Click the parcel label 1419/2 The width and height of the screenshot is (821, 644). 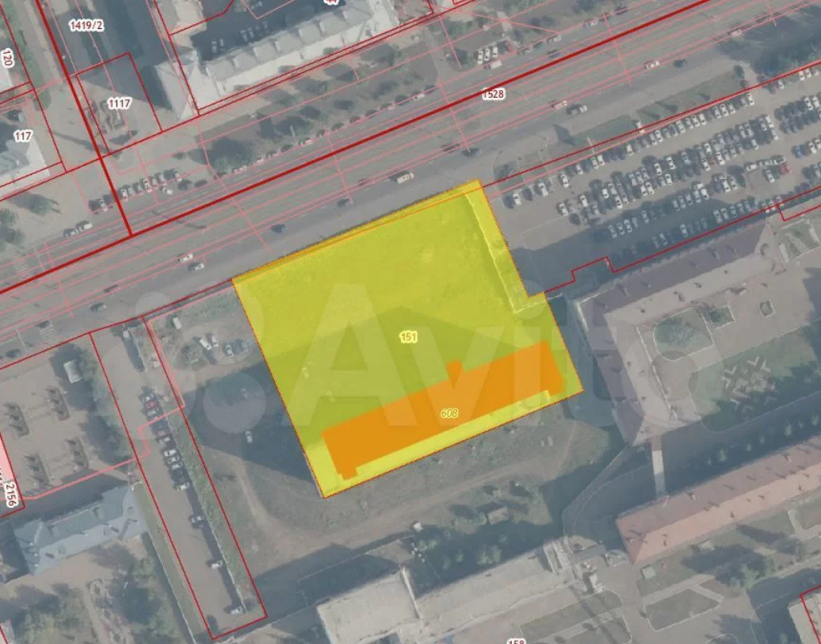point(87,26)
